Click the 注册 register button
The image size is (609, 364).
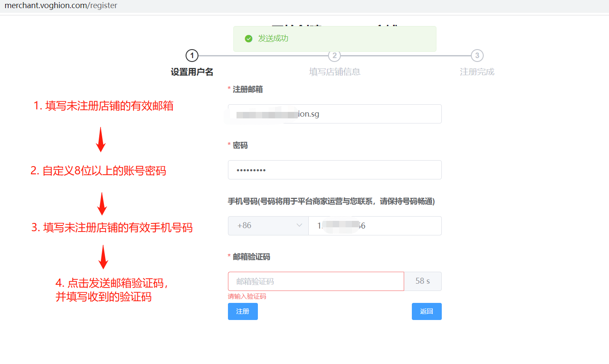coord(242,311)
